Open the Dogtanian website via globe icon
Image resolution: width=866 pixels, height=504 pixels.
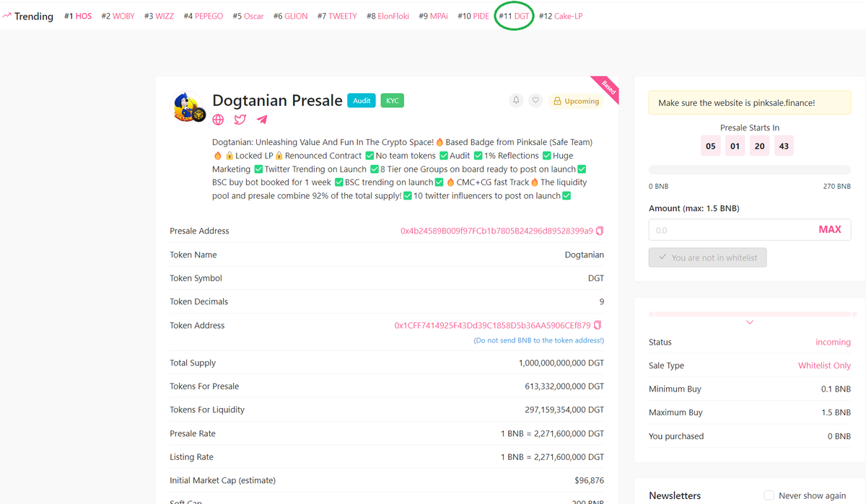coord(218,119)
